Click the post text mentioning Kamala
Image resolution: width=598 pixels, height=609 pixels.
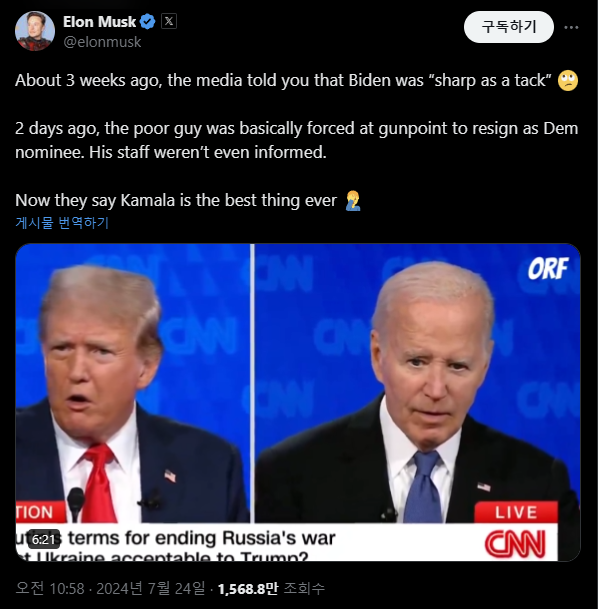click(x=176, y=200)
